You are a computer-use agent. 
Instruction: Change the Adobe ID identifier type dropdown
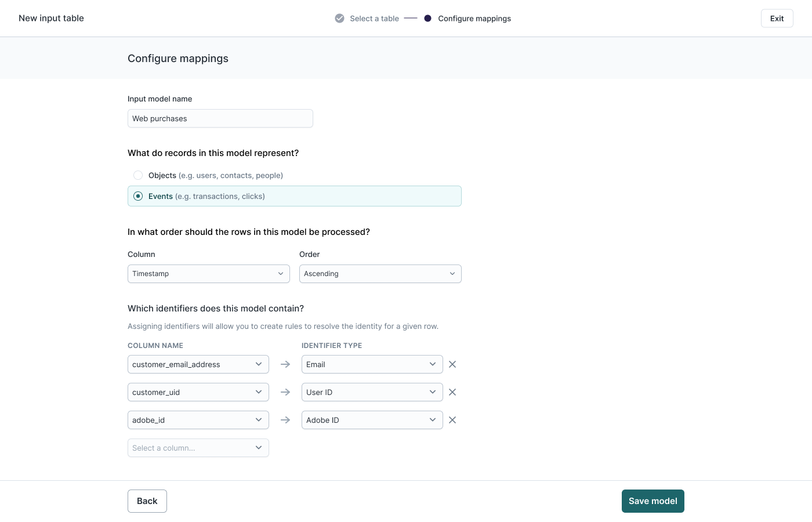pos(372,420)
